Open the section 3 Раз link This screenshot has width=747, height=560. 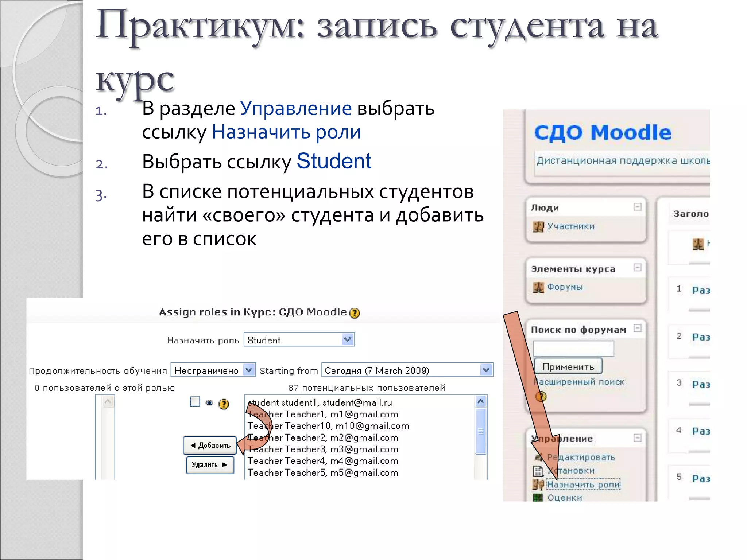pyautogui.click(x=701, y=384)
